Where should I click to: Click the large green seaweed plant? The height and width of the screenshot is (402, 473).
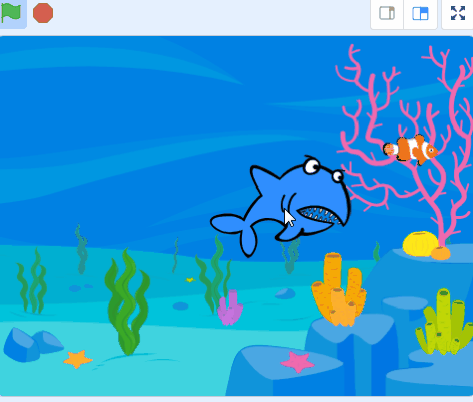point(127,302)
